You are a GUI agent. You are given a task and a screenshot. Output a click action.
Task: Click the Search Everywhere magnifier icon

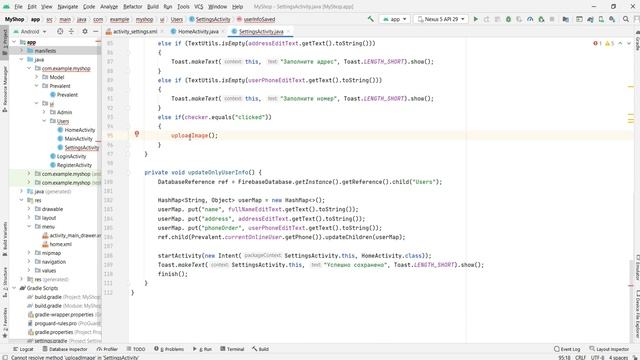(x=626, y=19)
